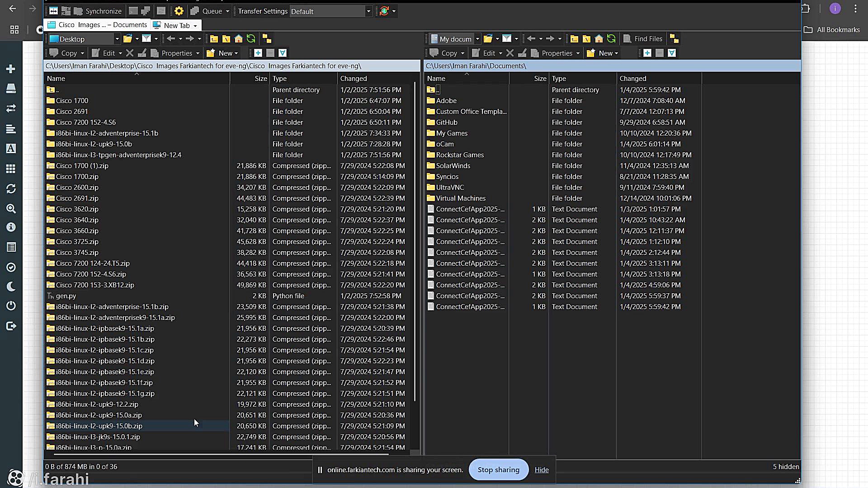Switch to the Cisco Images – Documents tab
The height and width of the screenshot is (488, 868).
pos(98,25)
